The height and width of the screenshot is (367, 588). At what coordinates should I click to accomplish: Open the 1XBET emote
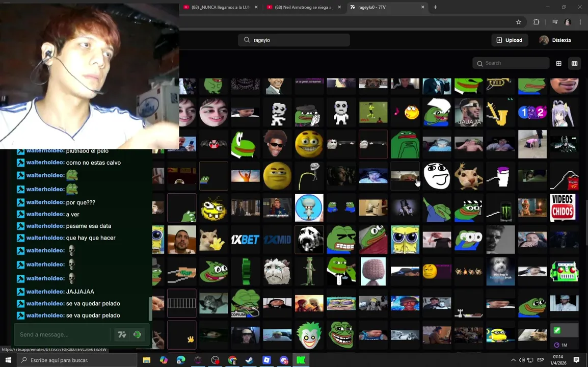coord(245,240)
